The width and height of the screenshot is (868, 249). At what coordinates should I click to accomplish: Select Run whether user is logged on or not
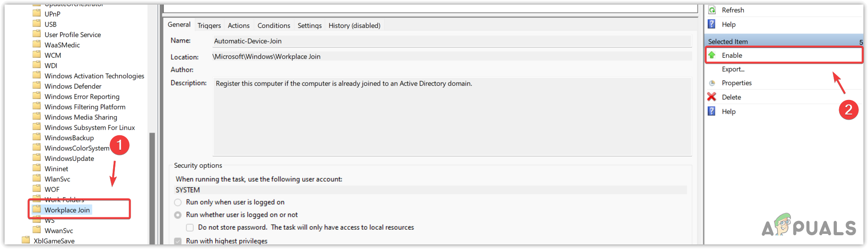click(178, 215)
